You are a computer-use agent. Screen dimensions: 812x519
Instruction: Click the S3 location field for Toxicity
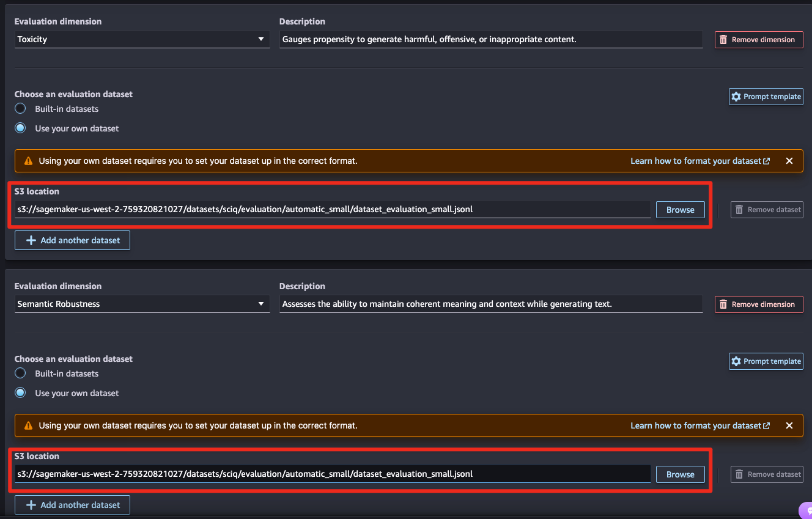pyautogui.click(x=333, y=209)
